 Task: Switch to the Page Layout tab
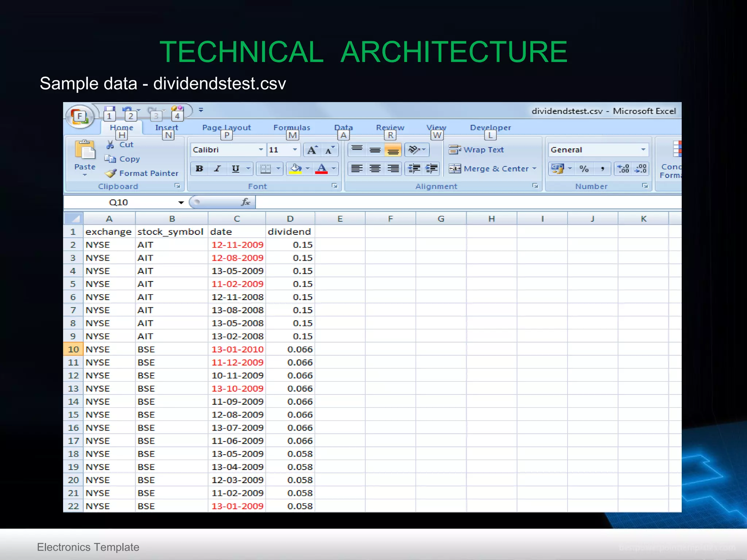[x=227, y=128]
